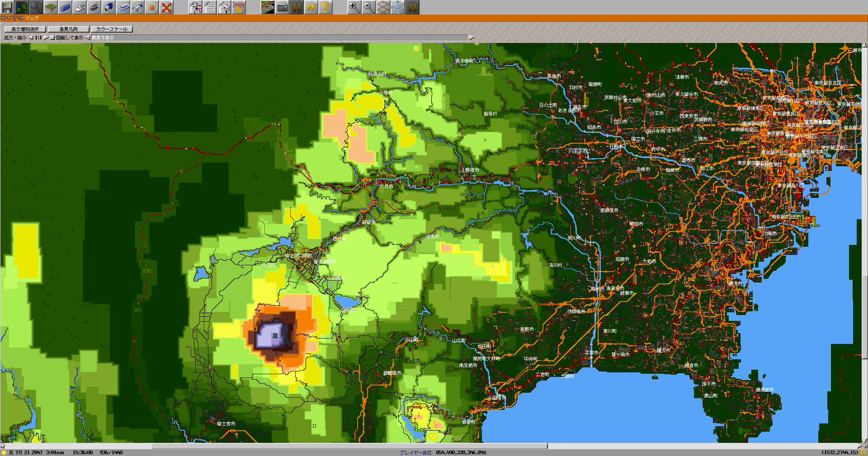This screenshot has width=868, height=456.
Task: Open the landscape terrain tools
Action: (51, 7)
